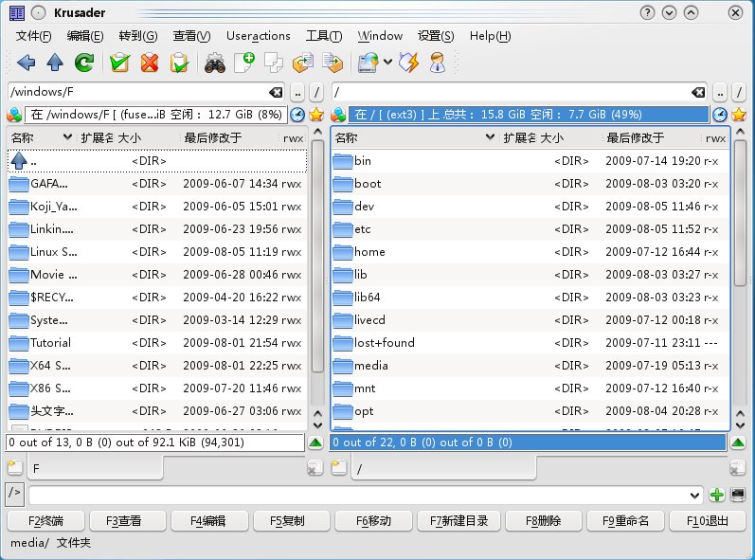Click the Select All clipboard icon

(x=119, y=63)
